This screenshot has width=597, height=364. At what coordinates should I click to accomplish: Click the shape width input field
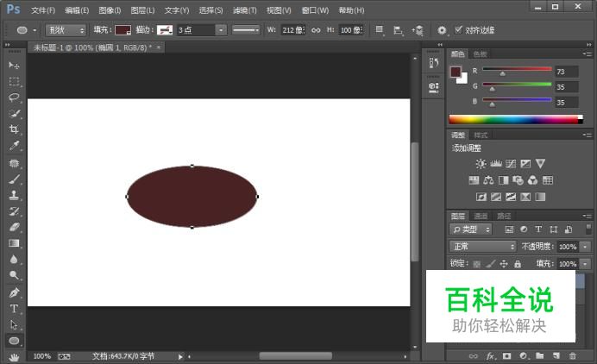[x=293, y=30]
